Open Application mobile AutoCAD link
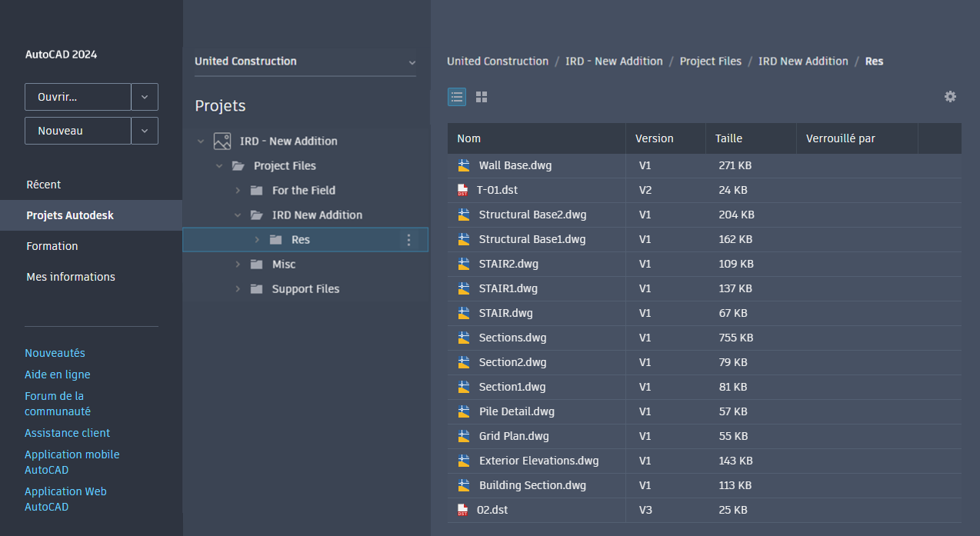Viewport: 980px width, 536px height. (x=72, y=462)
